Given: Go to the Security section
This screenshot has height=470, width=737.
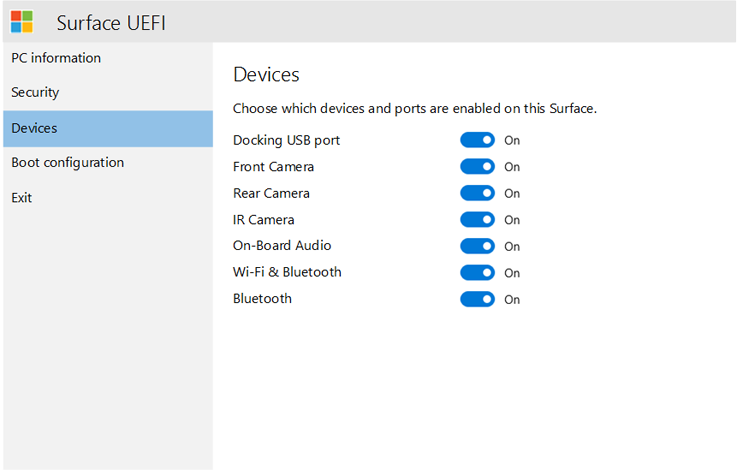Looking at the screenshot, I should tap(35, 93).
